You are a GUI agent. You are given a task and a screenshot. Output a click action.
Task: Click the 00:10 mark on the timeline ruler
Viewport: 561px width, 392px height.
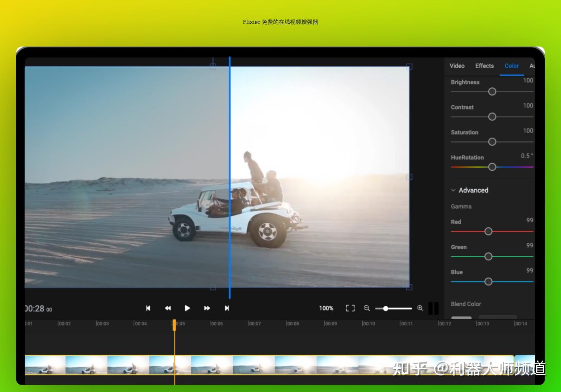point(369,324)
